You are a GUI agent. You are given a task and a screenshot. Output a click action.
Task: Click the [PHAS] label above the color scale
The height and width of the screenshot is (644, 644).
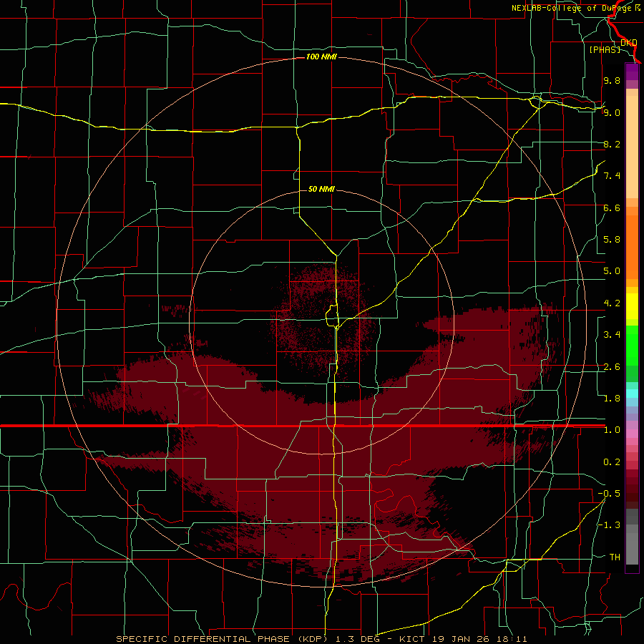tap(605, 49)
